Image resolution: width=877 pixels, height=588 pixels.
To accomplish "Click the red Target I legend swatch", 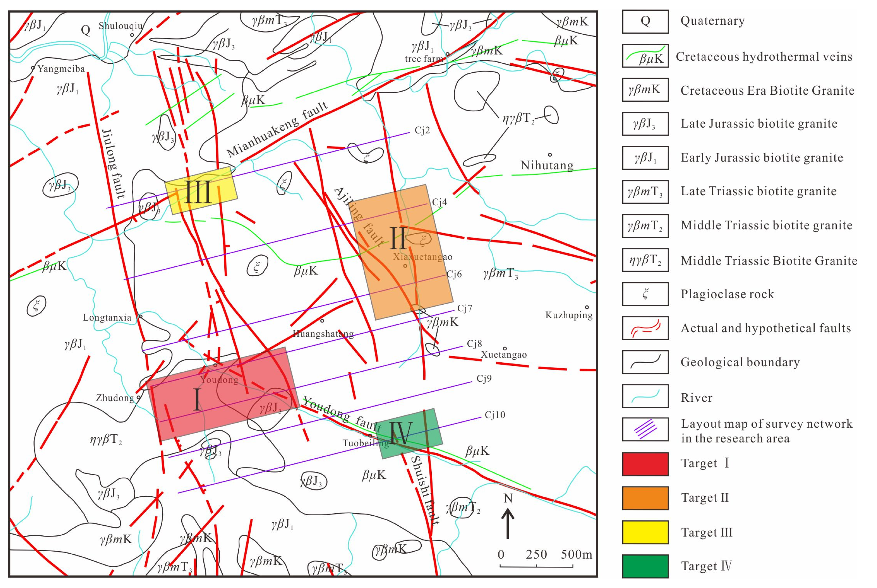I will coord(645,464).
